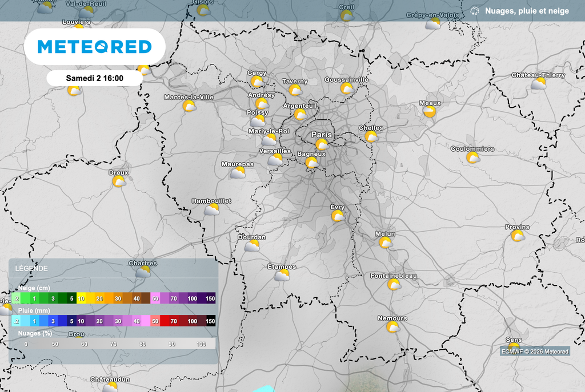This screenshot has height=392, width=585.
Task: Click the Rambouillet cloud icon
Action: [x=212, y=209]
